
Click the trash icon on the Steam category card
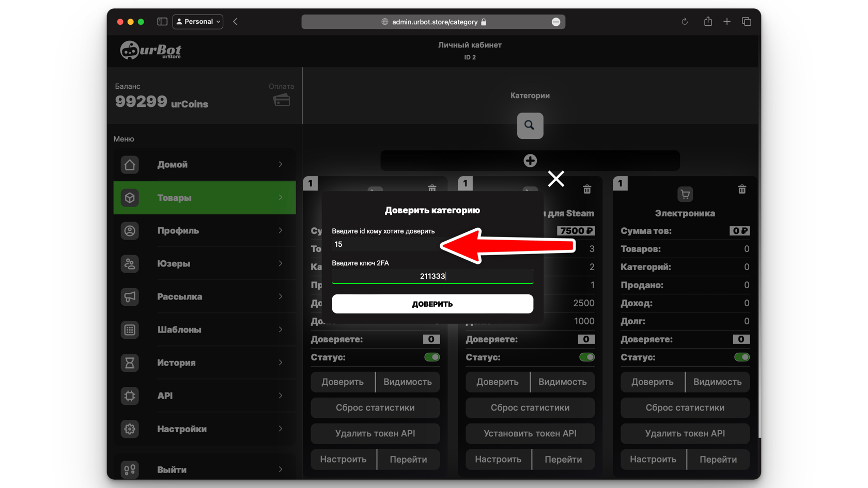pos(586,190)
